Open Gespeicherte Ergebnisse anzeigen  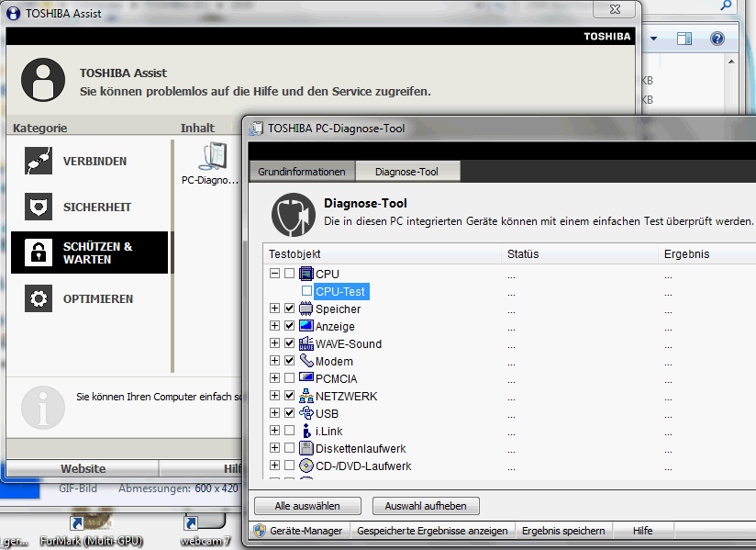[432, 531]
